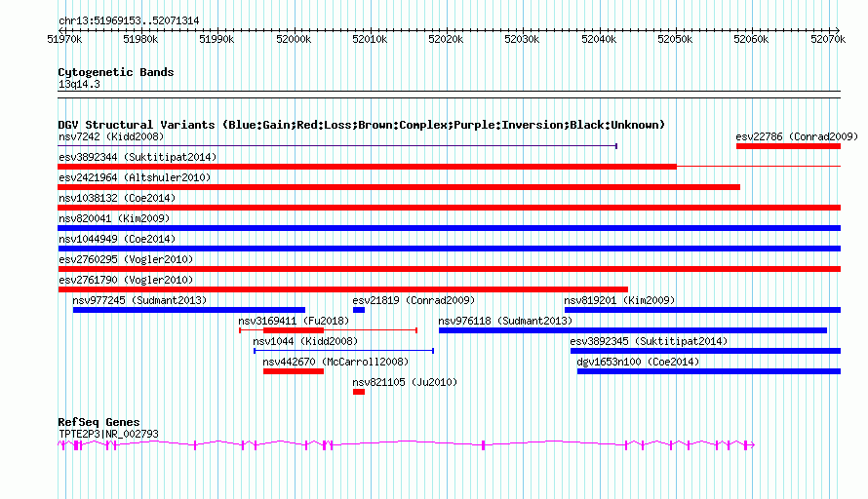The width and height of the screenshot is (868, 499).
Task: Select the small red nsv821105 bar
Action: [359, 392]
